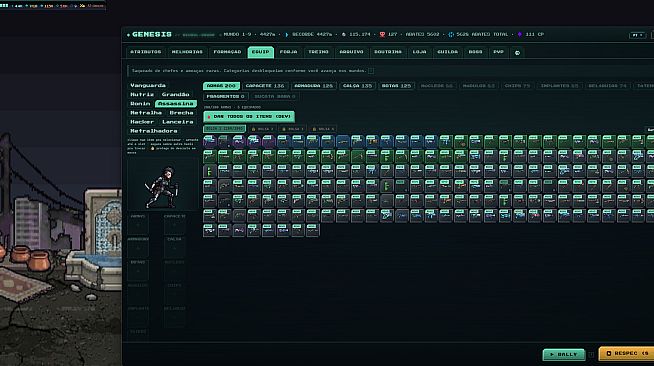Toggle the small box after the hint text

tap(371, 71)
